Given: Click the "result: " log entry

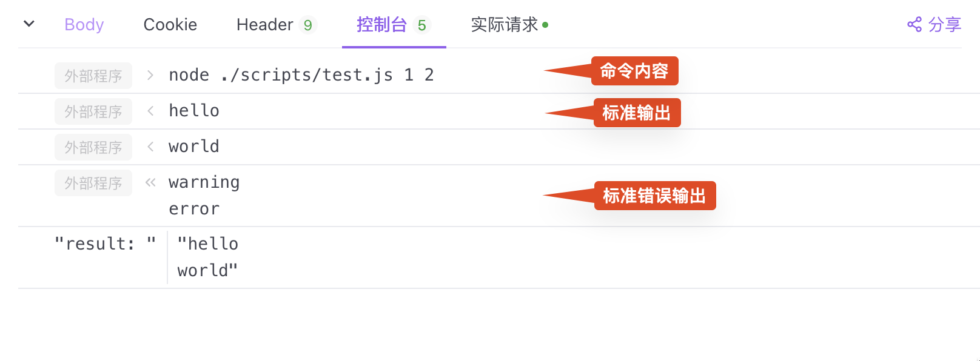Looking at the screenshot, I should (x=104, y=244).
